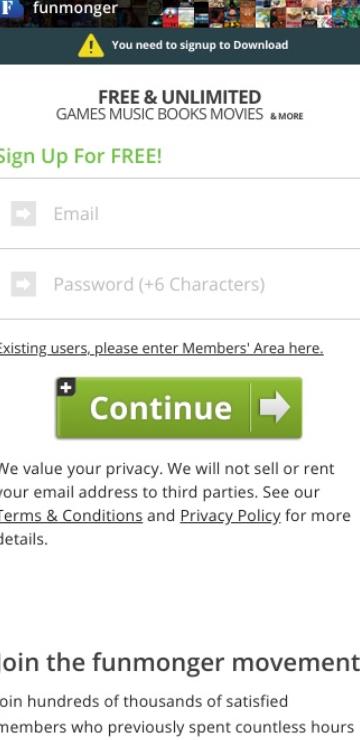Focus the Email input field
The image size is (360, 740).
180,214
